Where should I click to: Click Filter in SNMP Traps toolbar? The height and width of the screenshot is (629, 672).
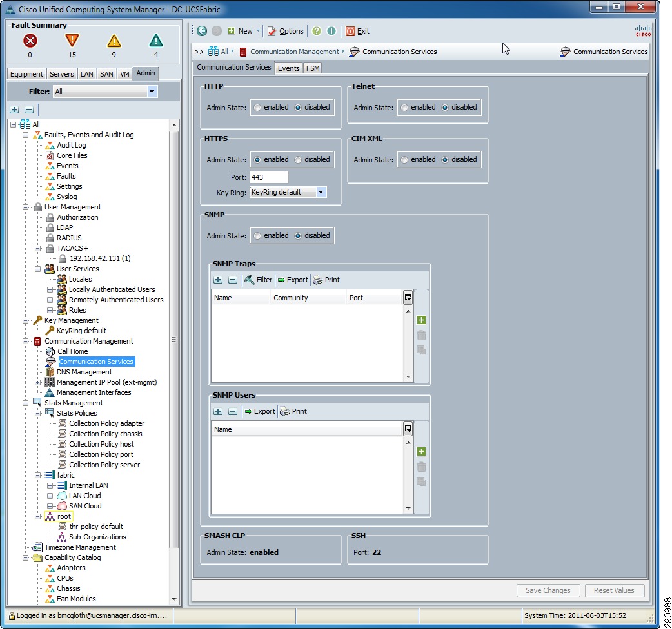(259, 280)
